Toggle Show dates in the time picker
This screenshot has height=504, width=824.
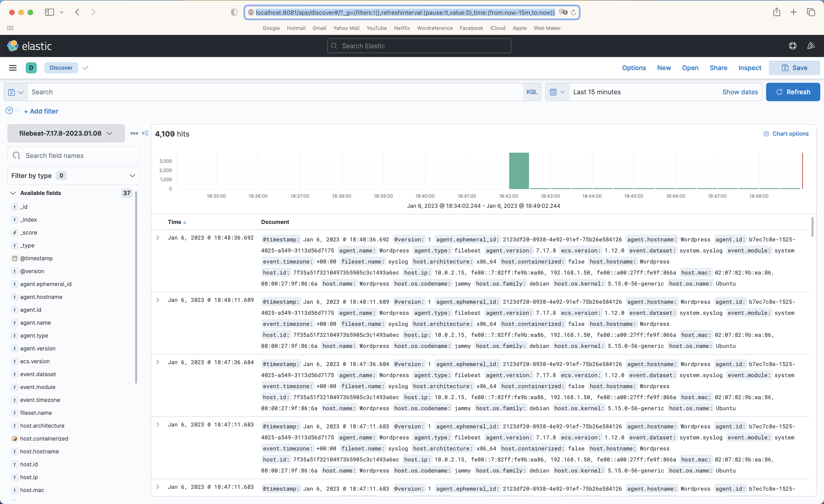pos(740,92)
